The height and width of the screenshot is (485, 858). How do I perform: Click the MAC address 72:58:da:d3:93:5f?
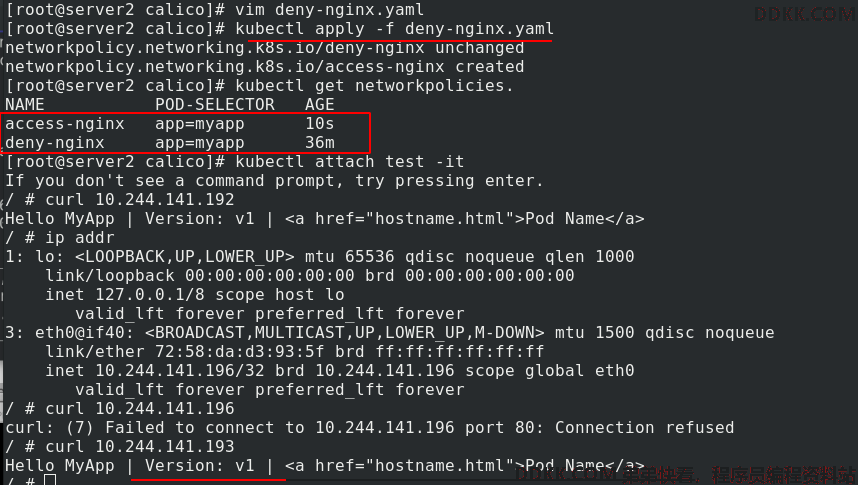tap(240, 351)
